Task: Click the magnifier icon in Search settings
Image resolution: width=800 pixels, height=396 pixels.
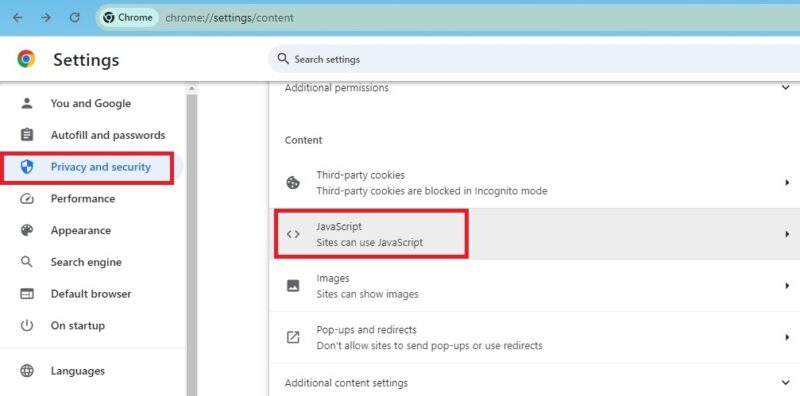Action: pos(283,59)
